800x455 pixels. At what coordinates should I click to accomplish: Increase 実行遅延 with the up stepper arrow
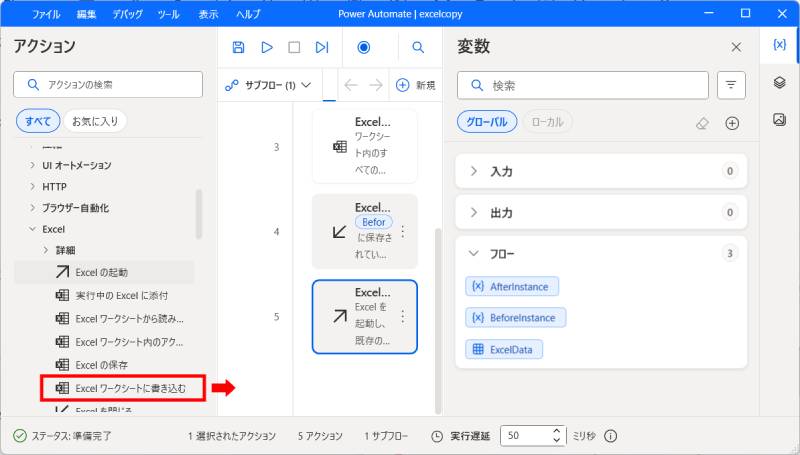557,432
